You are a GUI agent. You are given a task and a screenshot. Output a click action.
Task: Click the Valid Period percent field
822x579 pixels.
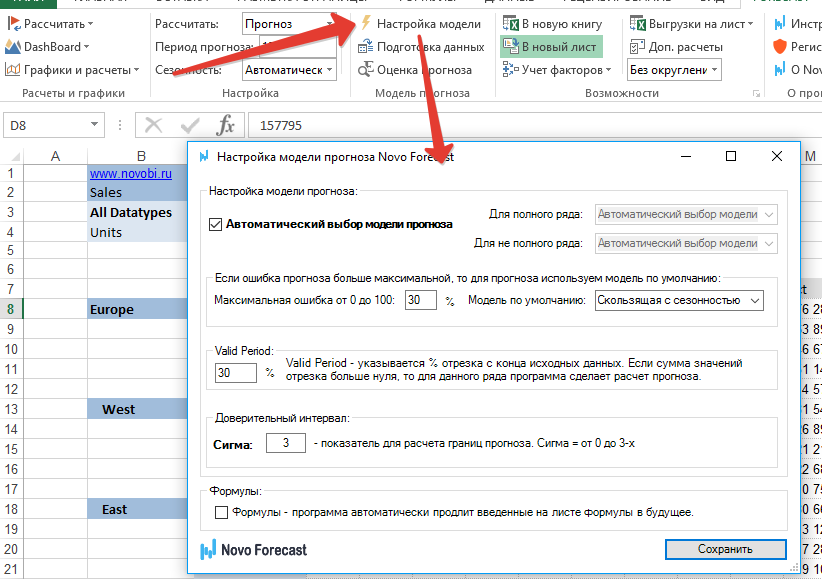[x=235, y=373]
